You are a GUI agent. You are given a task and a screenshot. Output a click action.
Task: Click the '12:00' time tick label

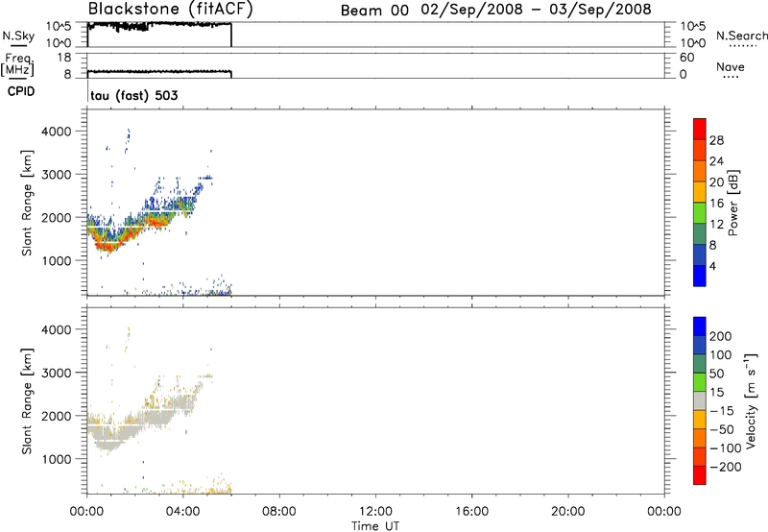375,512
